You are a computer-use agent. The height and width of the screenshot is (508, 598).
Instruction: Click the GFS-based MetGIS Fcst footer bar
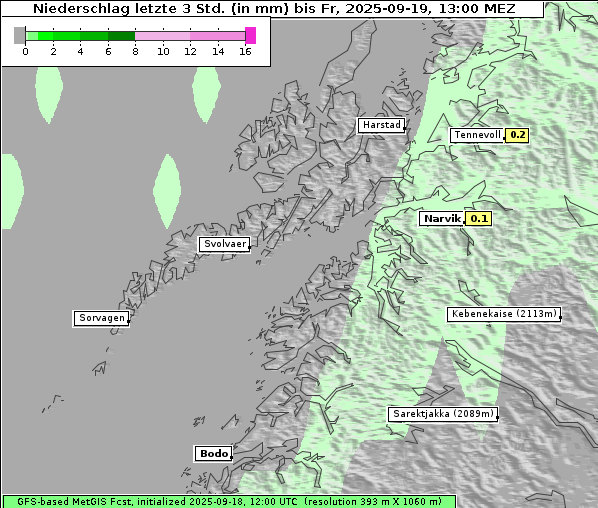click(229, 502)
